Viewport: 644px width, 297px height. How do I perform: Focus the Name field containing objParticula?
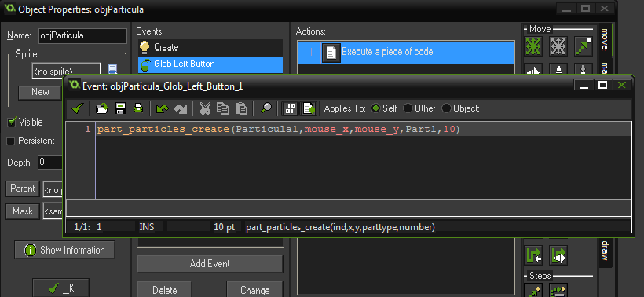pyautogui.click(x=82, y=35)
